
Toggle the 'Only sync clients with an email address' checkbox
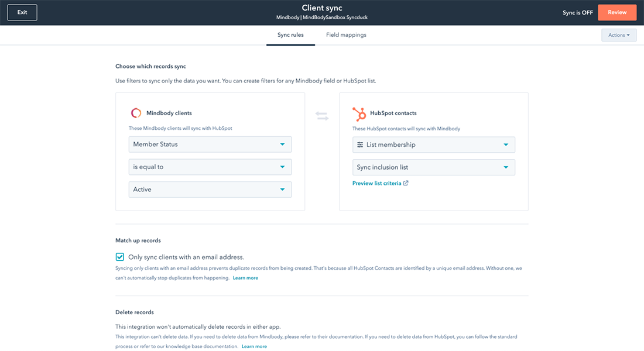pyautogui.click(x=119, y=257)
